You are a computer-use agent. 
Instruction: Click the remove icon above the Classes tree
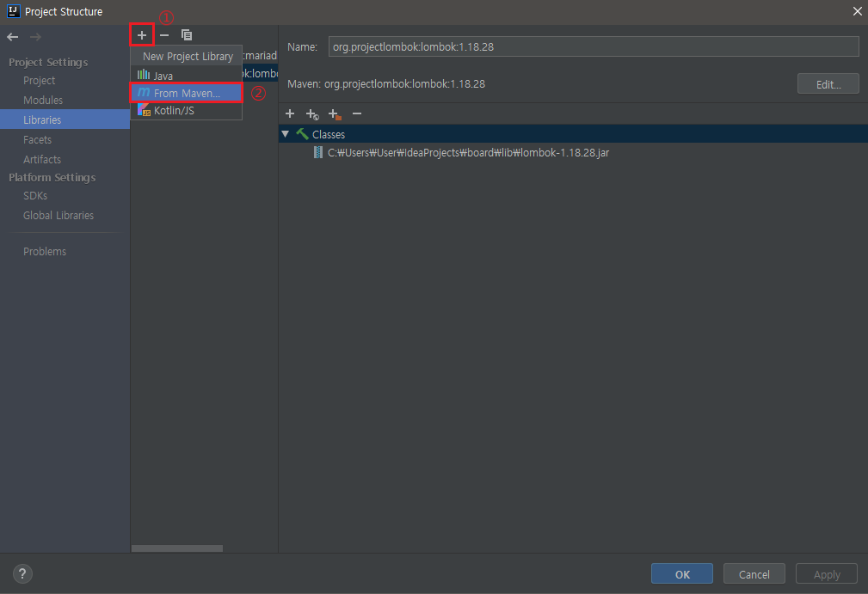pos(356,113)
